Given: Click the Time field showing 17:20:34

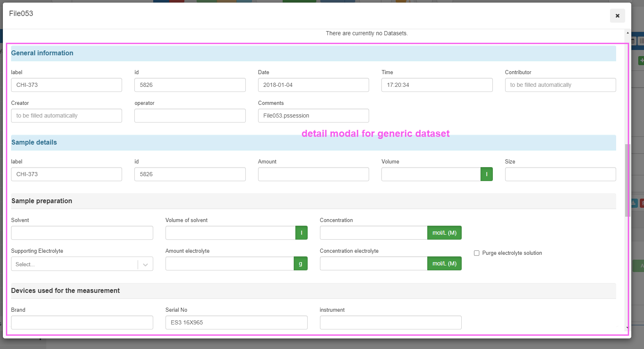Looking at the screenshot, I should pos(437,85).
